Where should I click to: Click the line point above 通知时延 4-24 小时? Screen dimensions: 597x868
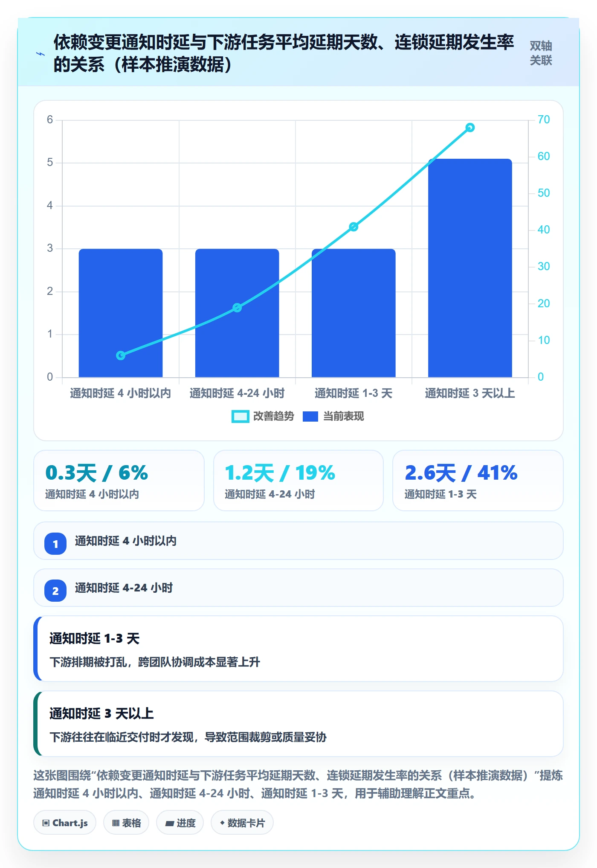[x=237, y=308]
